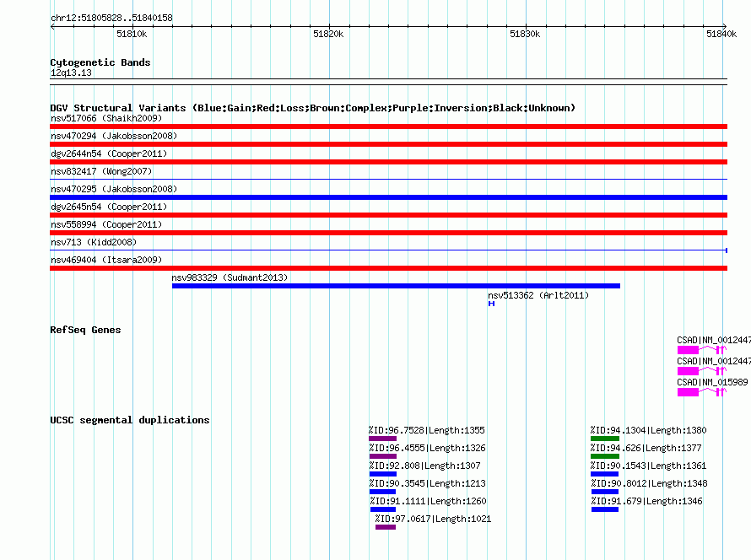Click the %ID:91.1111|Length:1260 label
Image resolution: width=751 pixels, height=560 pixels.
[x=428, y=501]
